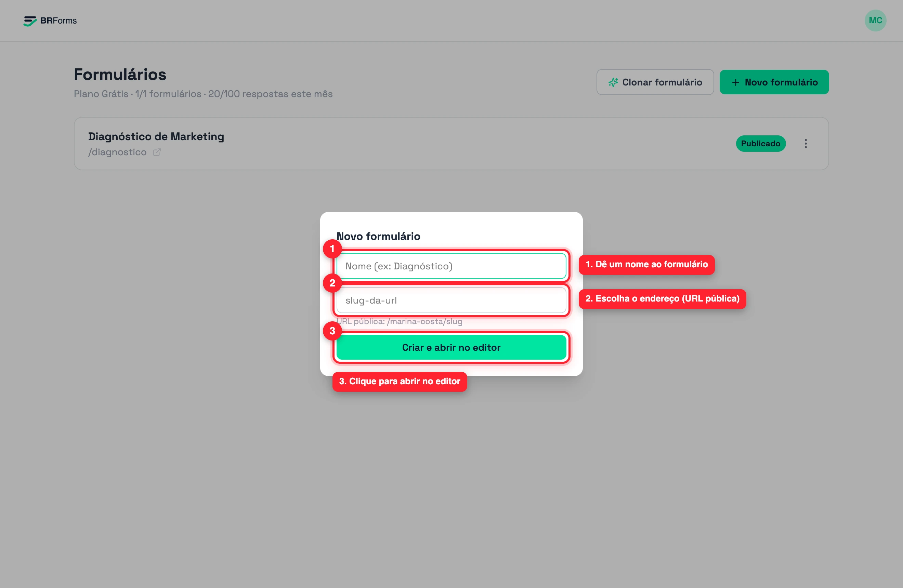Click the URL pública: /marina-costa/slug hint
This screenshot has width=903, height=588.
coord(400,321)
